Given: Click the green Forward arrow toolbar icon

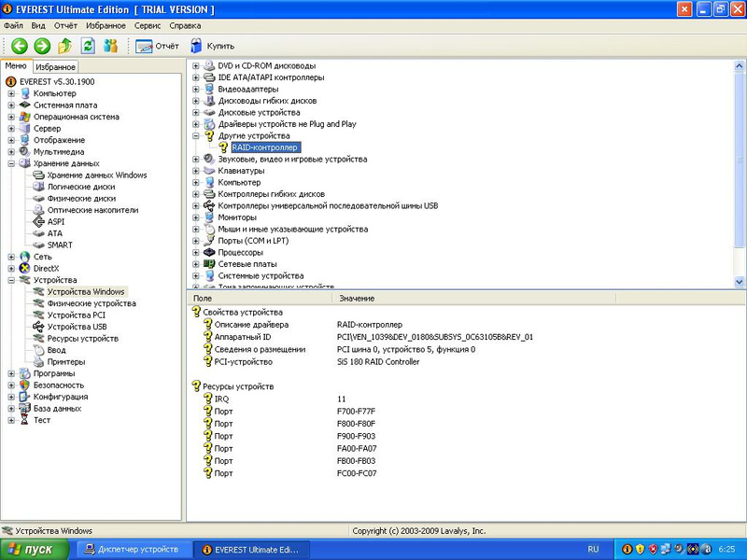Looking at the screenshot, I should pyautogui.click(x=42, y=46).
